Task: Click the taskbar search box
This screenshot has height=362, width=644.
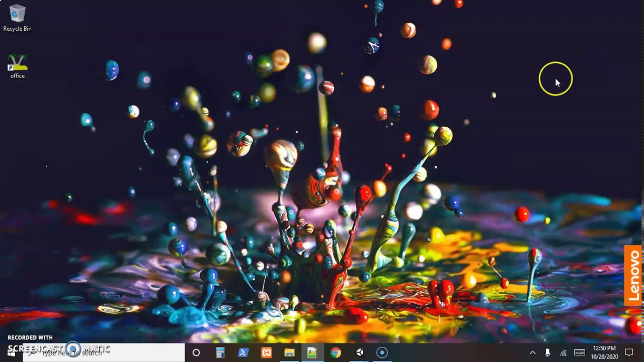Action: click(x=104, y=352)
